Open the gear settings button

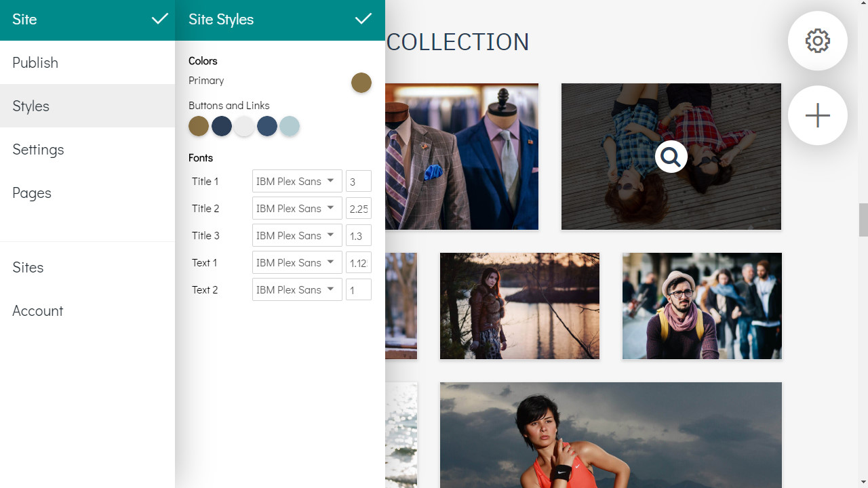(817, 41)
